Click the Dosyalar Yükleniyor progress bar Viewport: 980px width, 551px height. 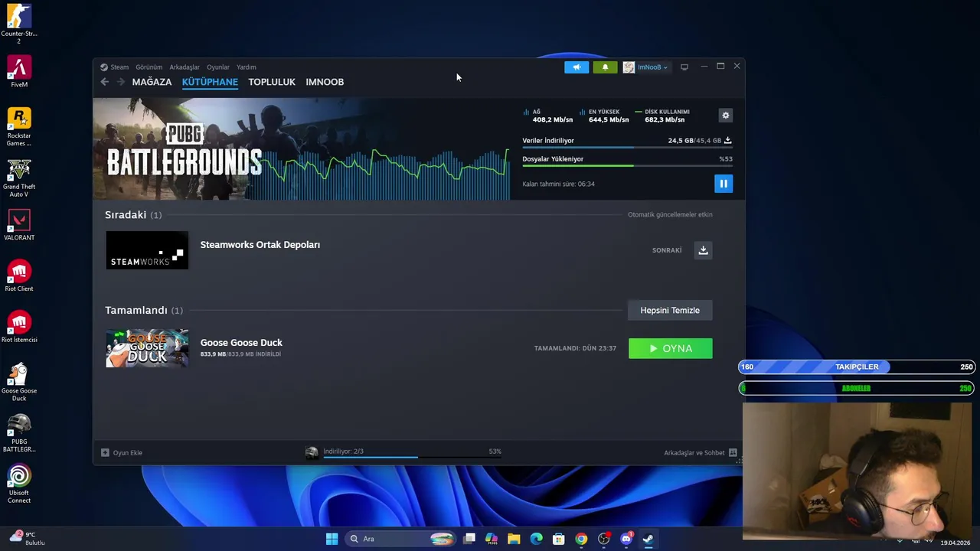[627, 166]
